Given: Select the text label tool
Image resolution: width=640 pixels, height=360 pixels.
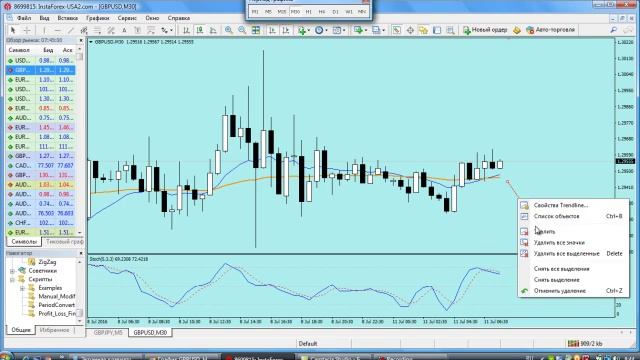Looking at the screenshot, I should [138, 30].
